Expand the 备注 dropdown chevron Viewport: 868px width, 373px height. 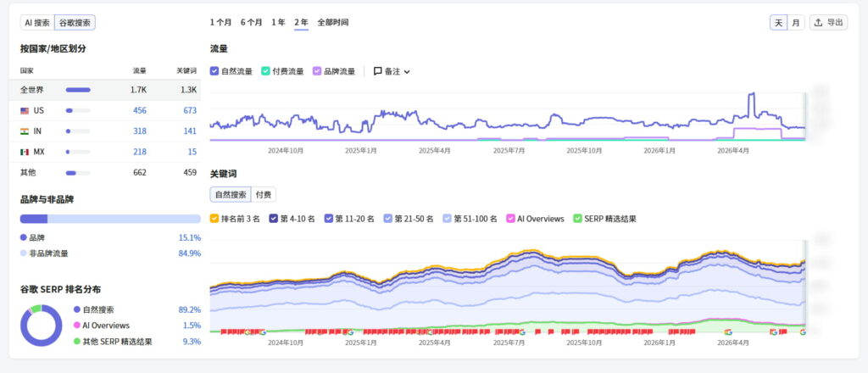pos(407,72)
